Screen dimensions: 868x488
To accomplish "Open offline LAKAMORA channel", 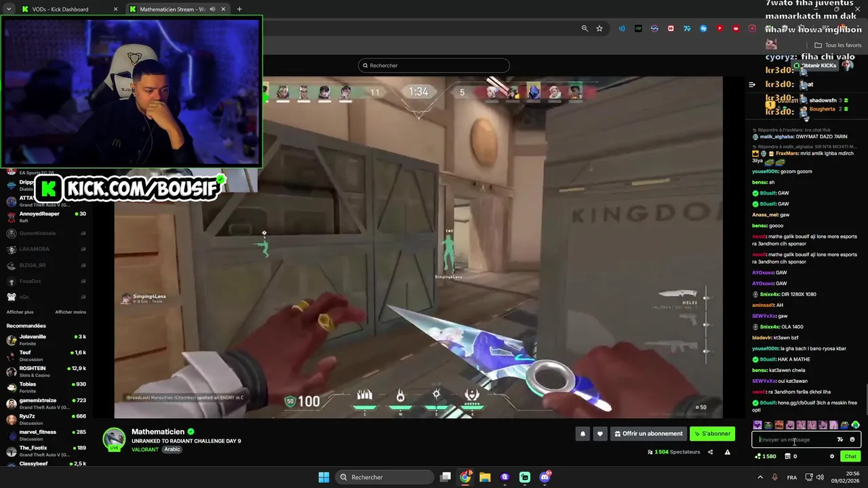I will click(46, 249).
